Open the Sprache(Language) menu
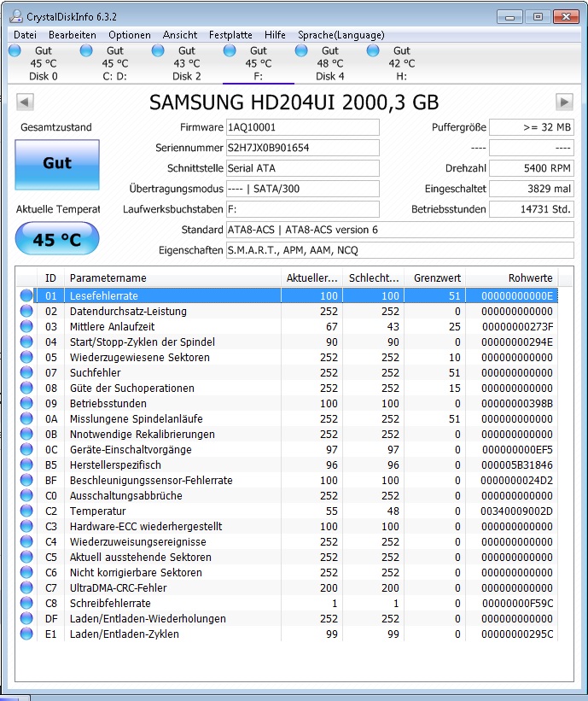 [x=341, y=35]
